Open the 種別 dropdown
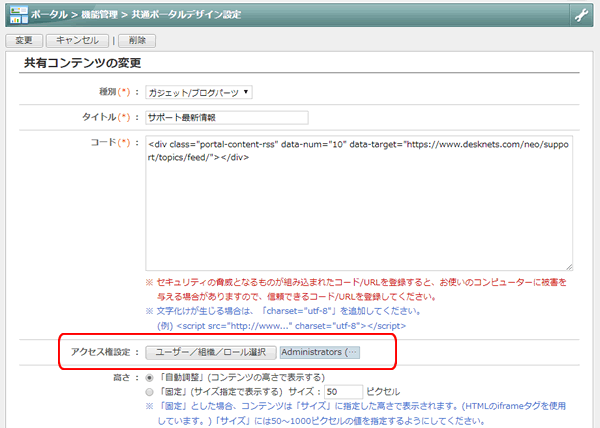 click(199, 92)
